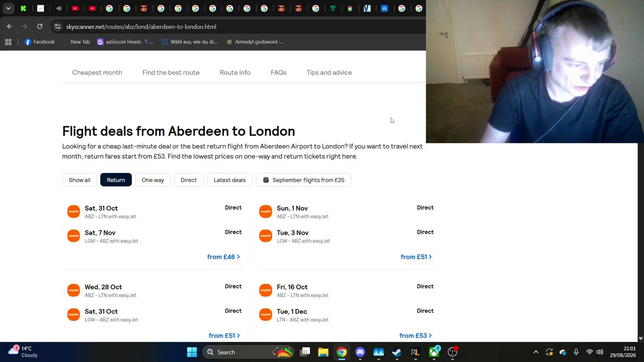The width and height of the screenshot is (644, 362).
Task: Click the 'Fri, 16 Oct' outbound flight date
Action: (x=292, y=287)
